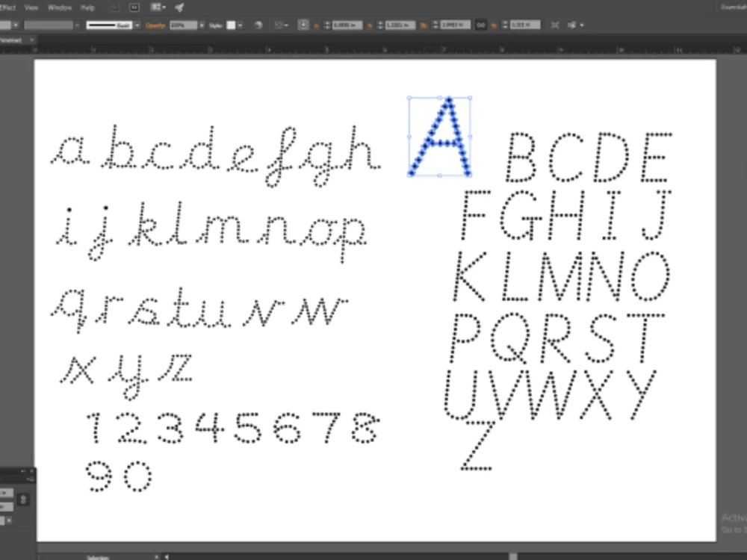Click the horizontal scrollbar left arrow
747x560 pixels.
(x=167, y=557)
